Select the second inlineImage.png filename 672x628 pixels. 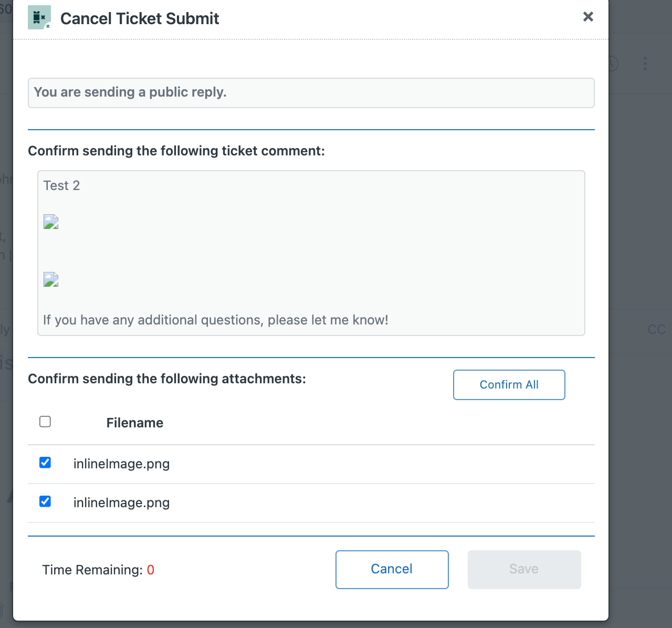pos(121,503)
